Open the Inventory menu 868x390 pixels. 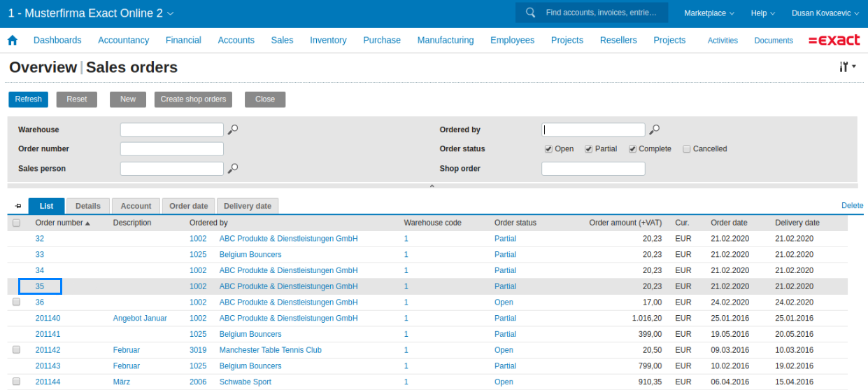point(328,40)
